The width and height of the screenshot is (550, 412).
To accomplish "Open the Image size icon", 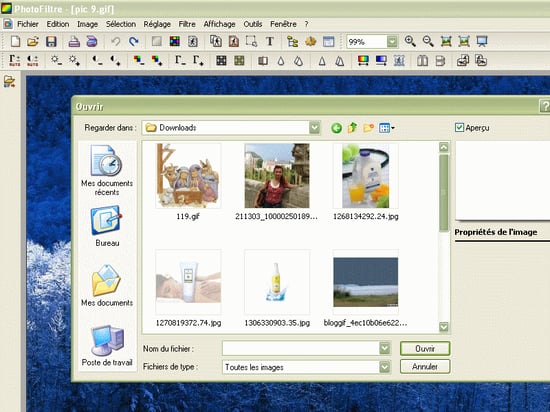I will pos(216,41).
